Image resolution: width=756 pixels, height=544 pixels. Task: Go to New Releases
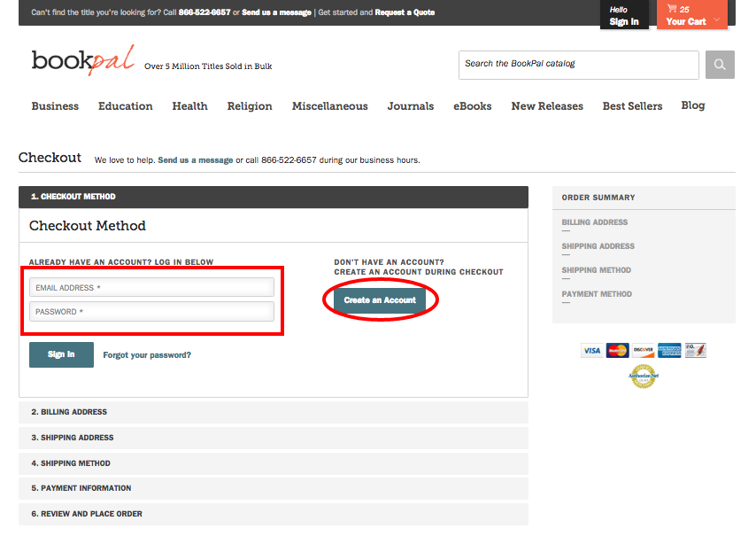pyautogui.click(x=547, y=106)
